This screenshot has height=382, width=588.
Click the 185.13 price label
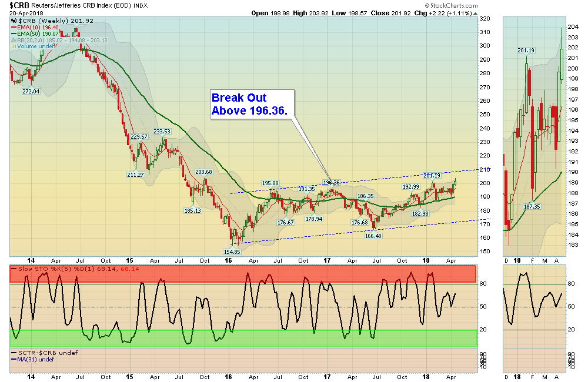click(193, 210)
